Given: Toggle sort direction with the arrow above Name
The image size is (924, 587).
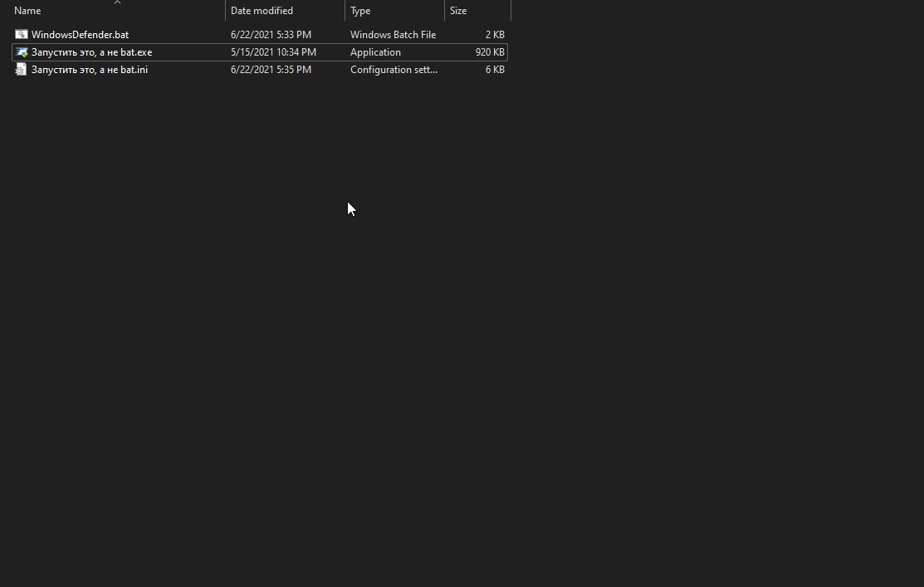Looking at the screenshot, I should coord(117,2).
